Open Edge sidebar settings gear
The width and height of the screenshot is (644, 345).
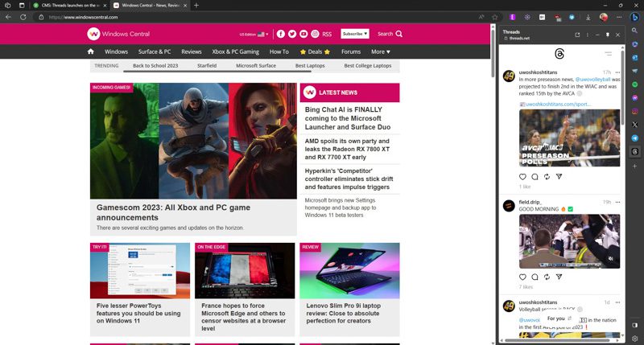(635, 339)
